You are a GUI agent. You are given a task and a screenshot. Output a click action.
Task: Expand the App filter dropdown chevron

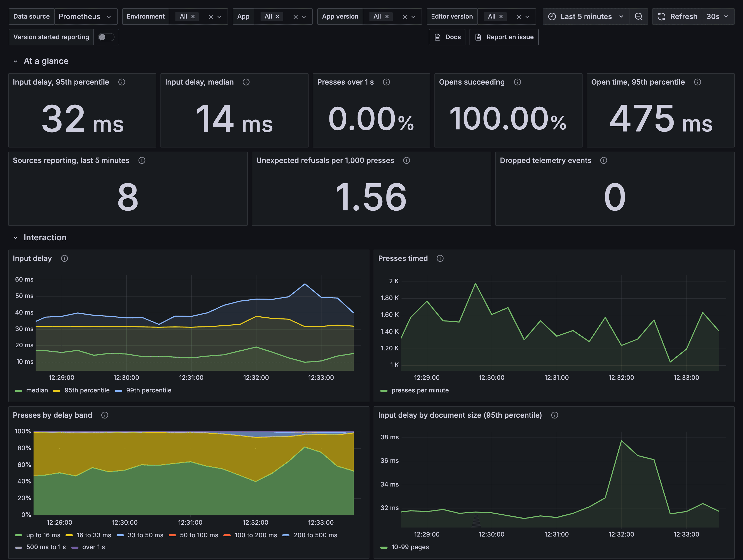[x=304, y=17]
